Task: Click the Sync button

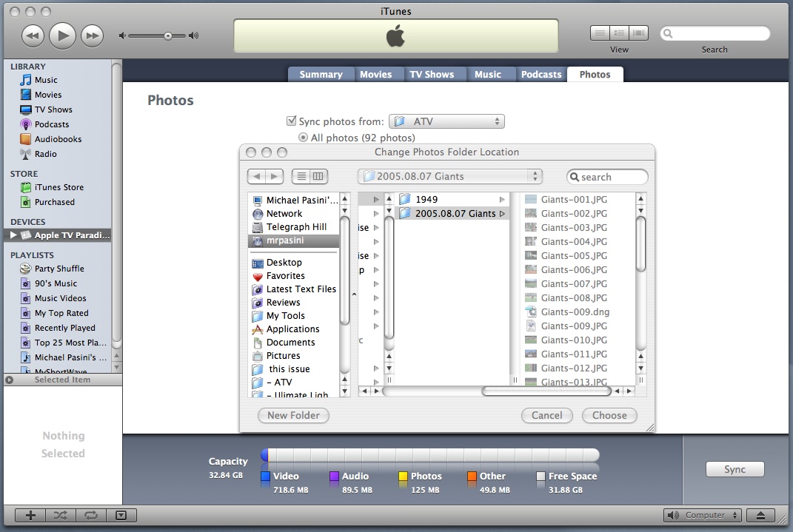Action: click(x=735, y=470)
